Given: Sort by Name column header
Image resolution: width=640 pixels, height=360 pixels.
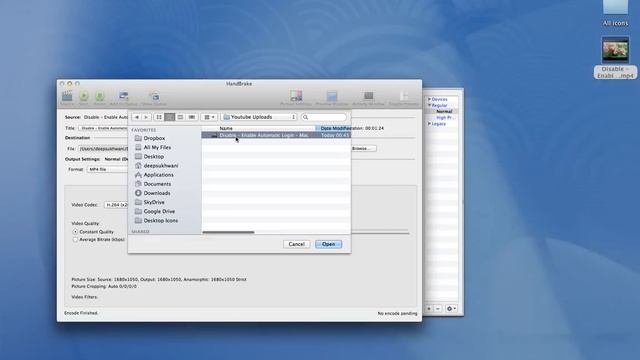Looking at the screenshot, I should [226, 128].
